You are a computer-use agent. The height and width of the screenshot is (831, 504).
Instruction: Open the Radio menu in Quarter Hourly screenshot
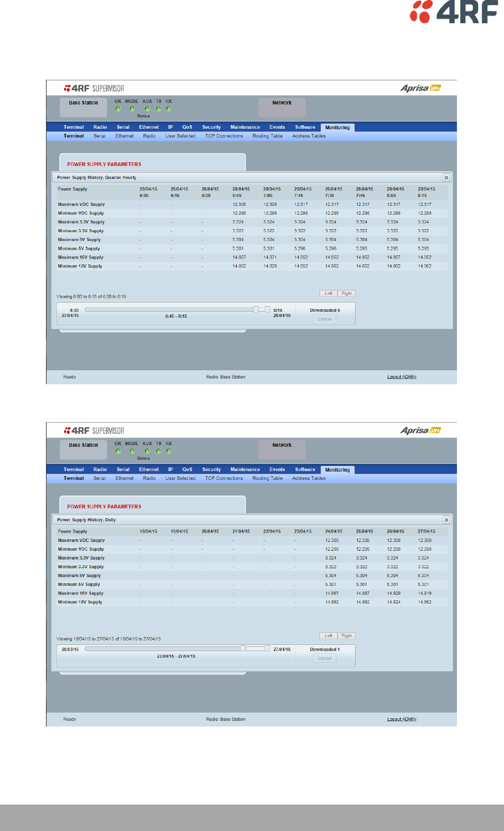pos(100,127)
